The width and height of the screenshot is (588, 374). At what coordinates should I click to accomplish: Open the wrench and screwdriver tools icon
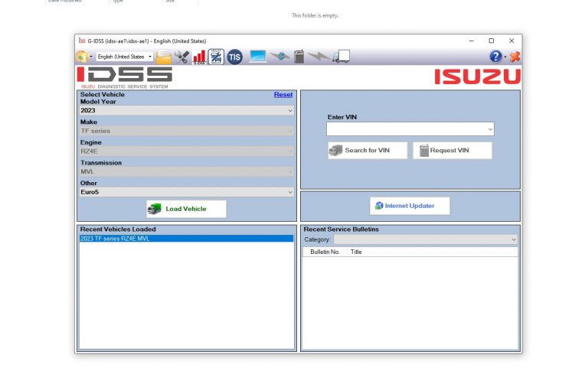point(182,57)
